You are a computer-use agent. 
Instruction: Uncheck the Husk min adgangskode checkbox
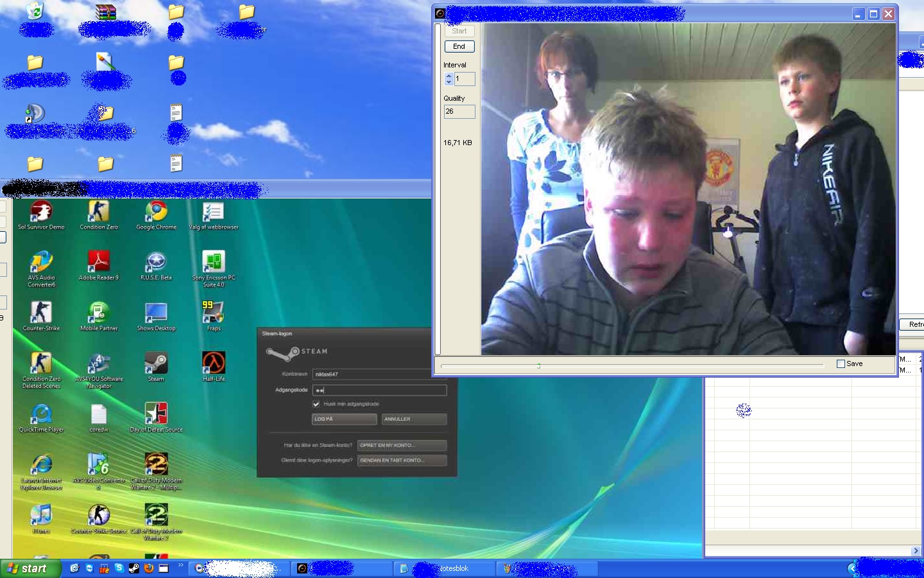point(316,404)
